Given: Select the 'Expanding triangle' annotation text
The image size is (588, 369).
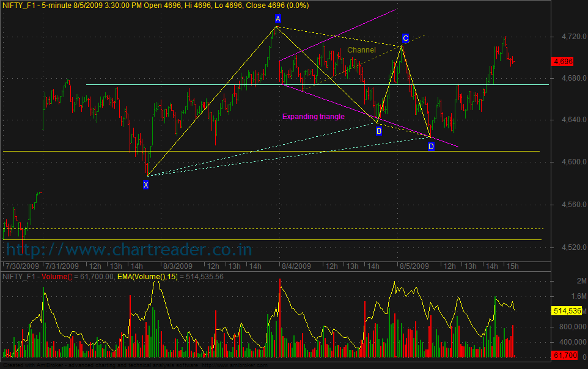Looking at the screenshot, I should 313,117.
